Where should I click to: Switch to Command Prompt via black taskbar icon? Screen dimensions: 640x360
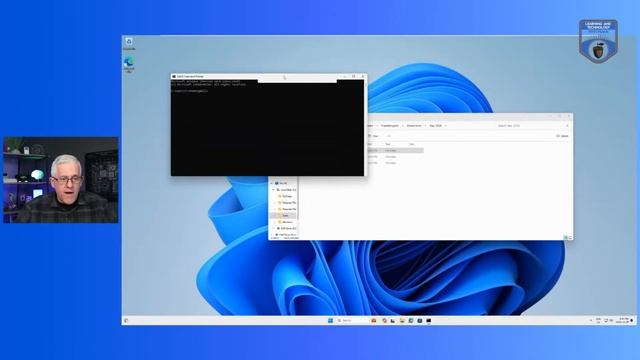(x=429, y=320)
